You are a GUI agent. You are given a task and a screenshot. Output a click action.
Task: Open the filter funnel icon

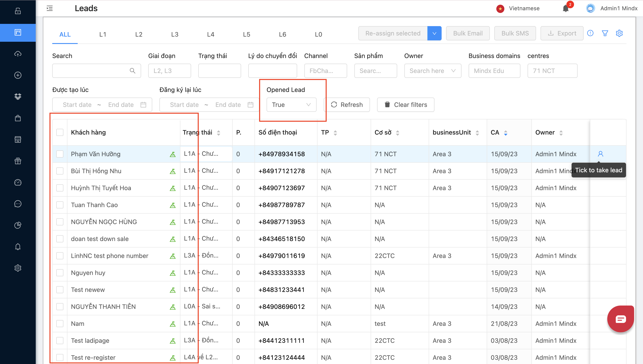click(605, 33)
